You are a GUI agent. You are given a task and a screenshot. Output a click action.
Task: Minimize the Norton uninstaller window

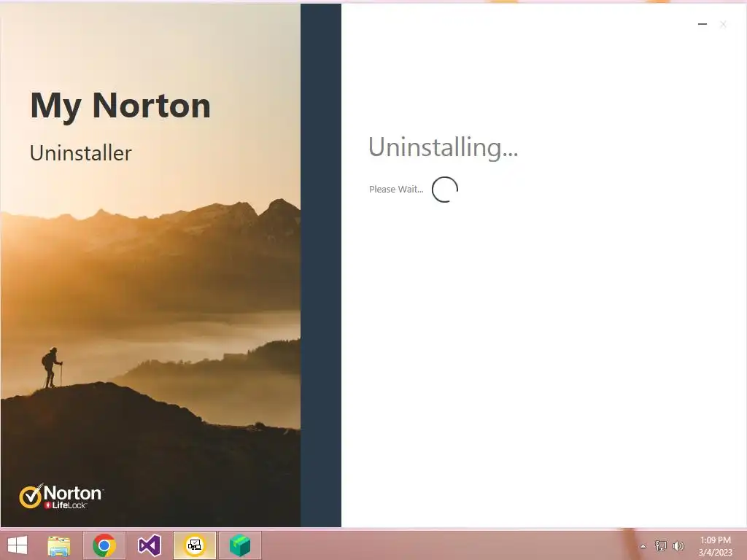coord(703,24)
